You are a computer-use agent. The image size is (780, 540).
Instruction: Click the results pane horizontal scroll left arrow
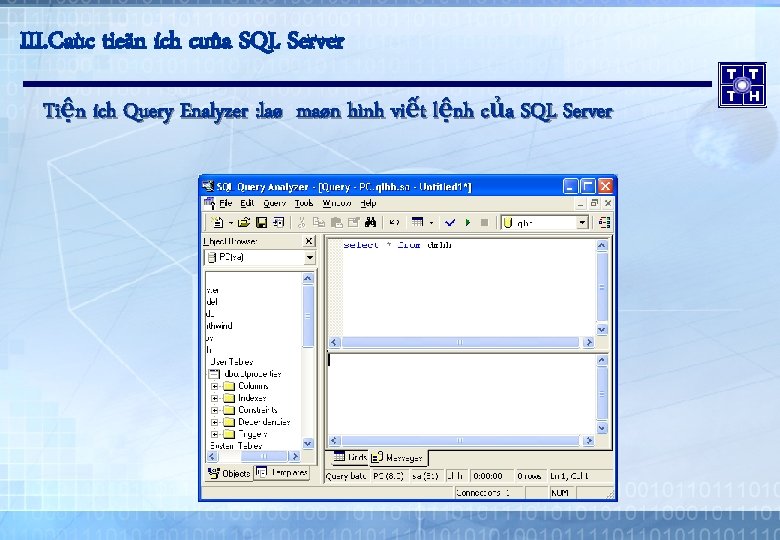click(x=334, y=441)
